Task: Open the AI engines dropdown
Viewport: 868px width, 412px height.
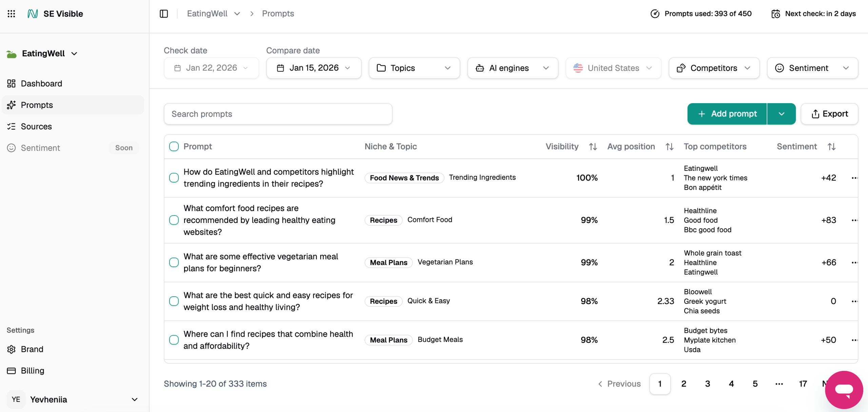Action: pos(512,68)
